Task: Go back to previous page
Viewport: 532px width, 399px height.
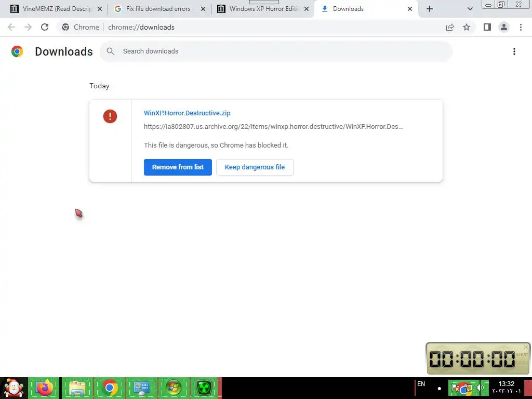Action: coord(11,27)
